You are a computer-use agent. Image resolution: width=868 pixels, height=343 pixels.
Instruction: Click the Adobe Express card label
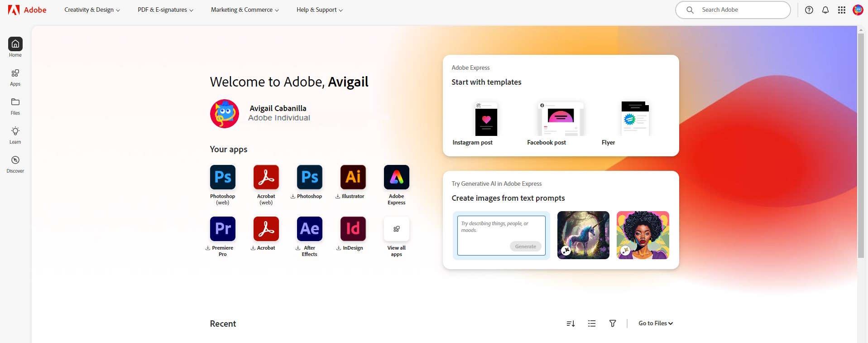click(470, 68)
